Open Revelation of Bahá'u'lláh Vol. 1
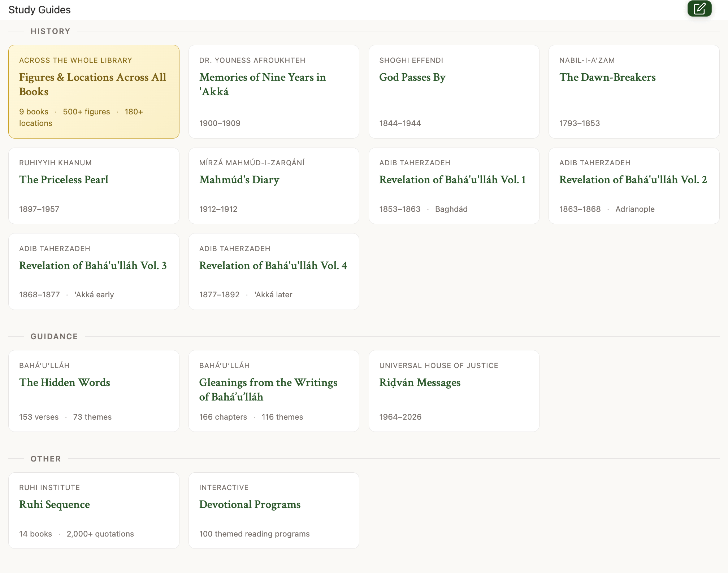This screenshot has width=728, height=573. pos(454,186)
